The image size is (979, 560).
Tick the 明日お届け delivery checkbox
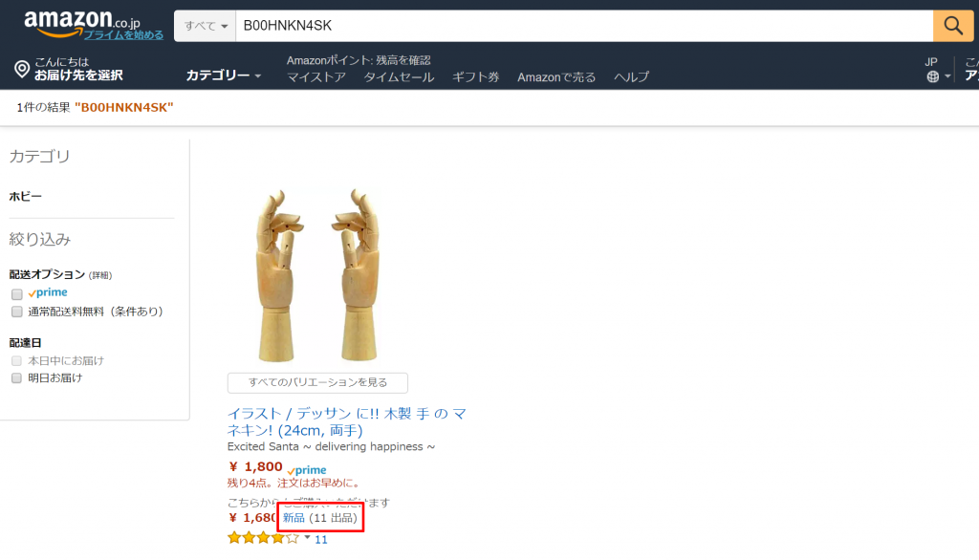[x=17, y=377]
